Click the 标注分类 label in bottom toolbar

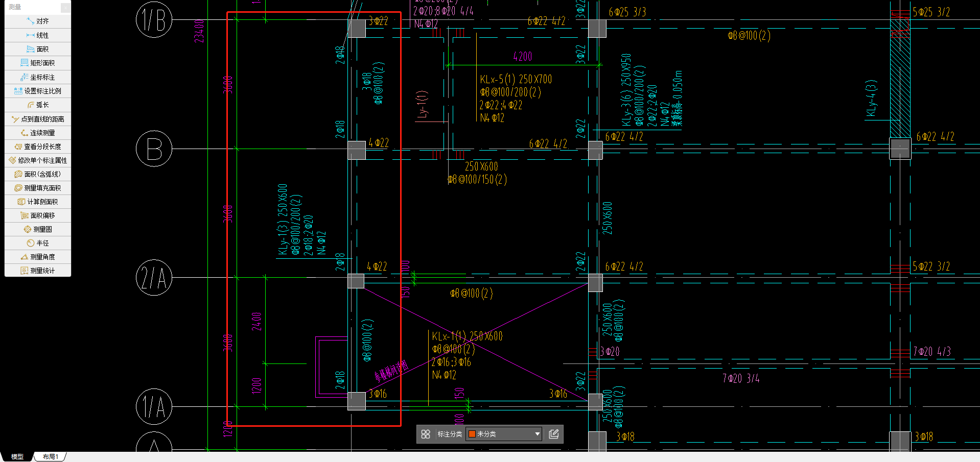(450, 434)
